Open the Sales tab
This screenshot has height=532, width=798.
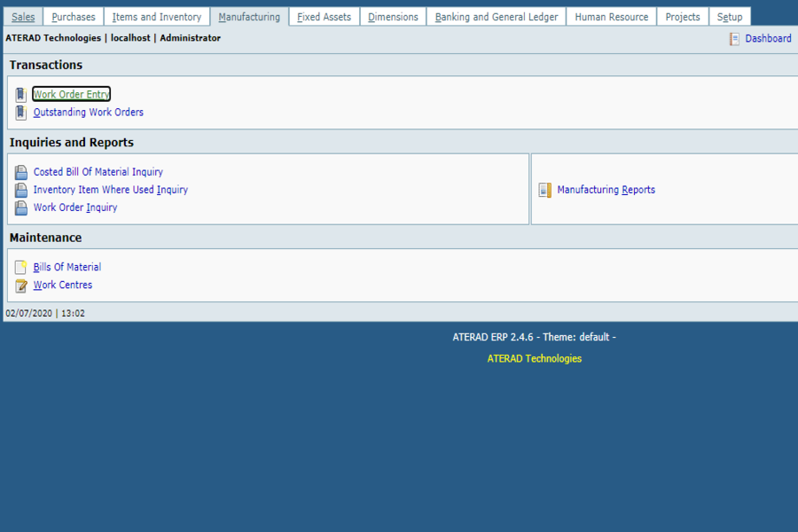(x=23, y=17)
